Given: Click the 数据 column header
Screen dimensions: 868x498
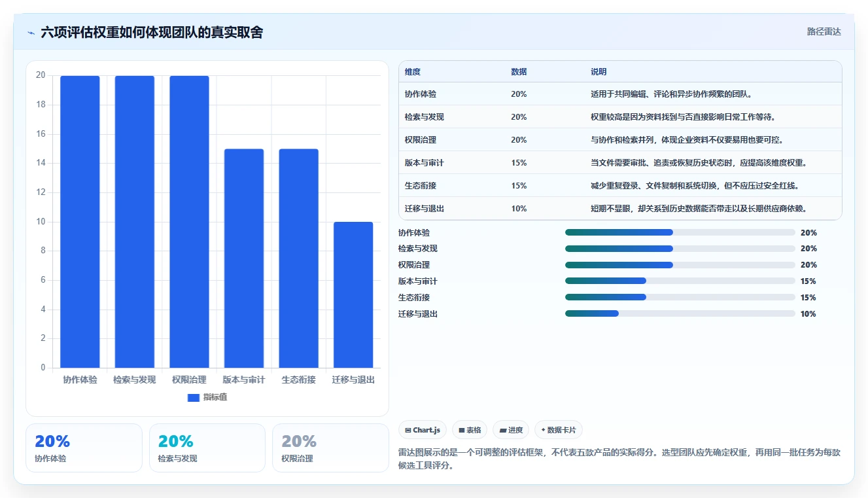Looking at the screenshot, I should (519, 71).
